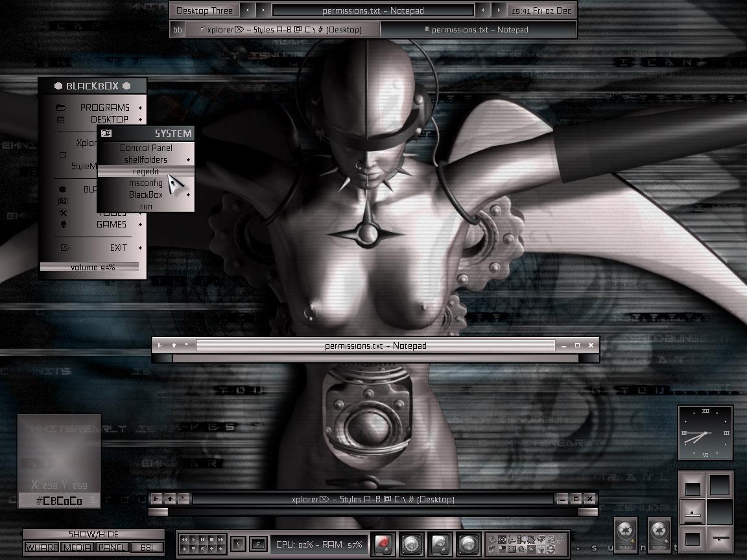747x560 pixels.
Task: Switch to previous workspace arrow
Action: coord(247,10)
